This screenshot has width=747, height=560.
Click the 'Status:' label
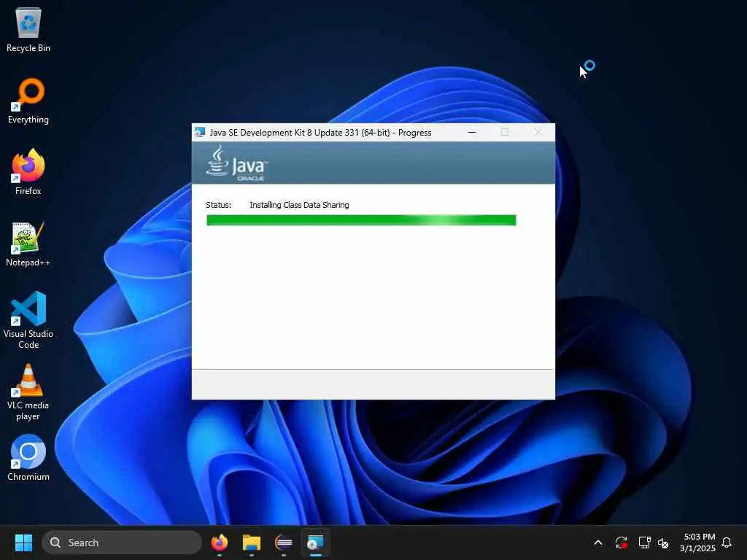(x=218, y=205)
